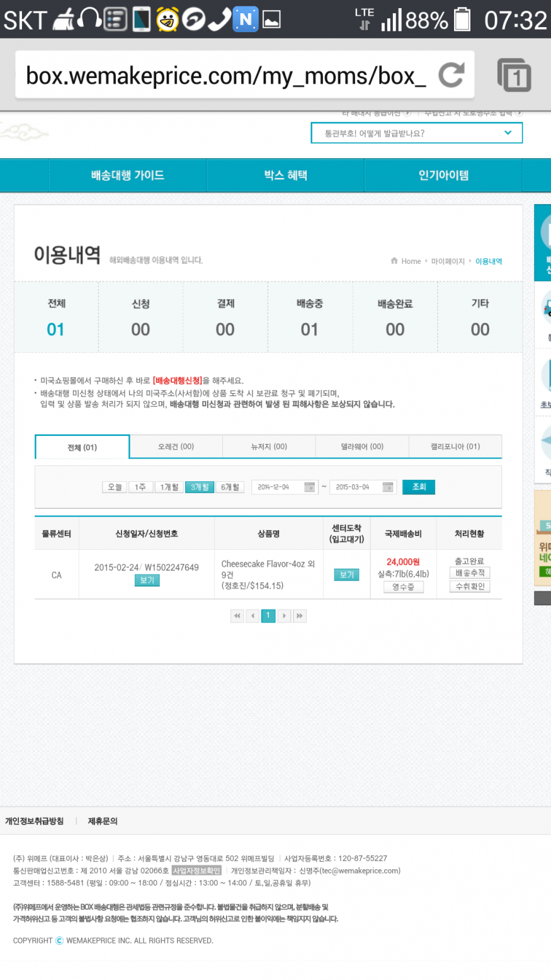Filter period to 오늘
Image resolution: width=551 pixels, height=980 pixels.
coord(115,487)
